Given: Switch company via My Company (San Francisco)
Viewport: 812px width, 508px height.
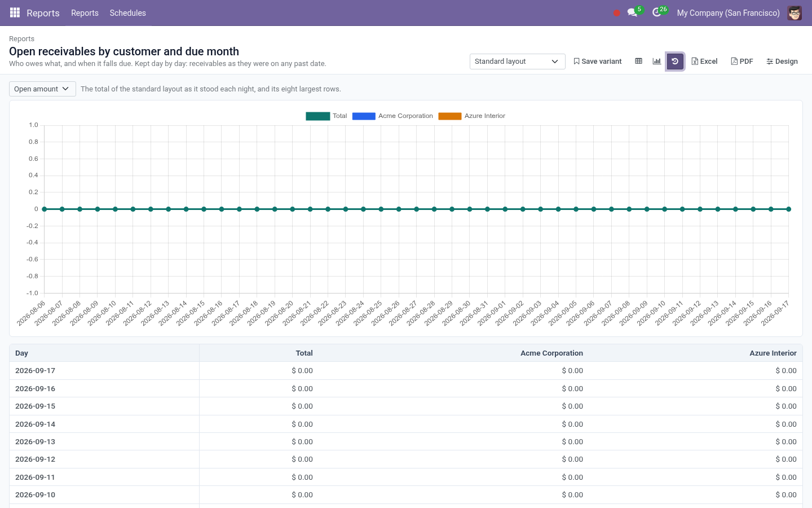Looking at the screenshot, I should pyautogui.click(x=728, y=13).
